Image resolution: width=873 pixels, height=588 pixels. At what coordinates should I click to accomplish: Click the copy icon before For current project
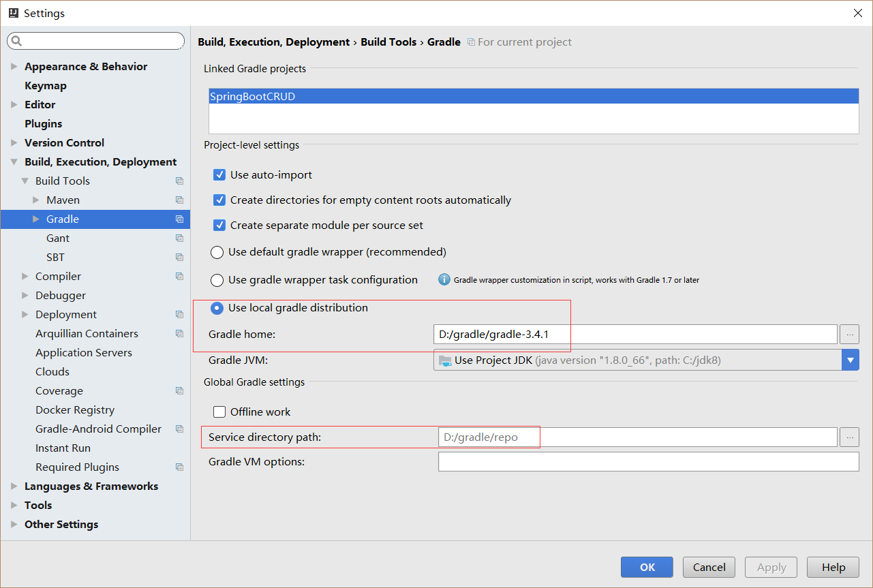pos(471,42)
